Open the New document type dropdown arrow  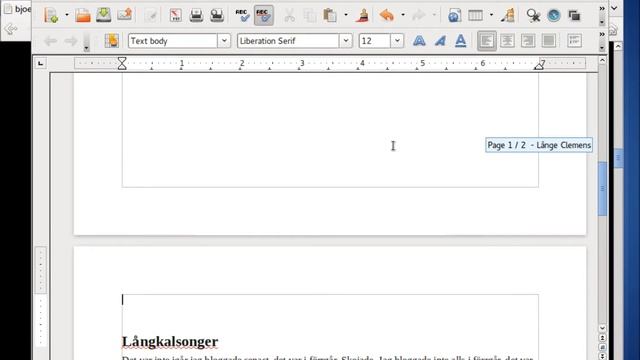(x=67, y=16)
